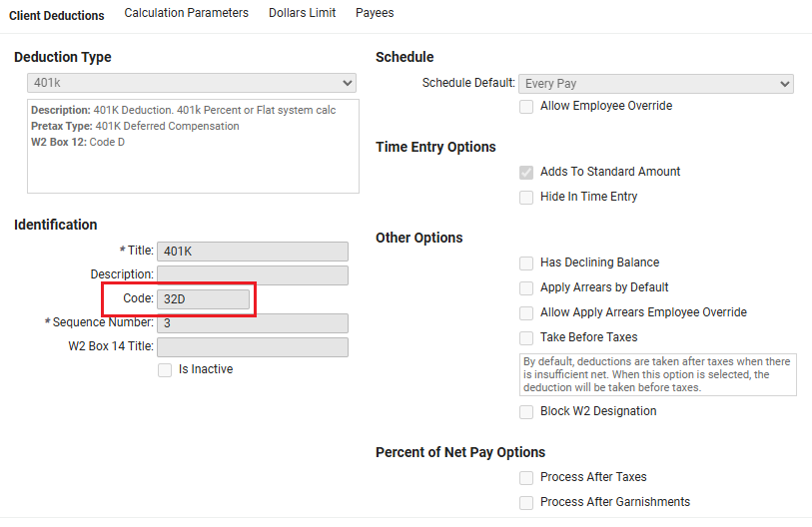Enable Process After Garnishments checkbox
Image resolution: width=812 pixels, height=527 pixels.
click(x=526, y=503)
